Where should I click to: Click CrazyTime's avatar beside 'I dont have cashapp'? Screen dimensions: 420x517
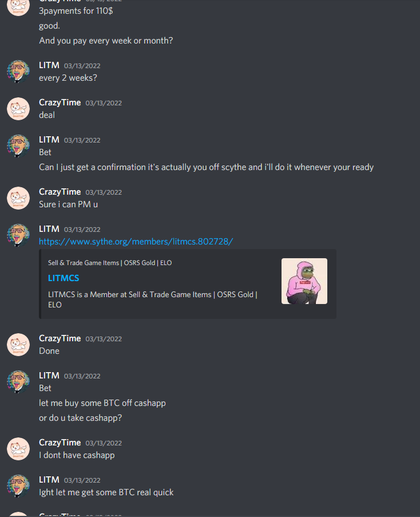tap(18, 449)
